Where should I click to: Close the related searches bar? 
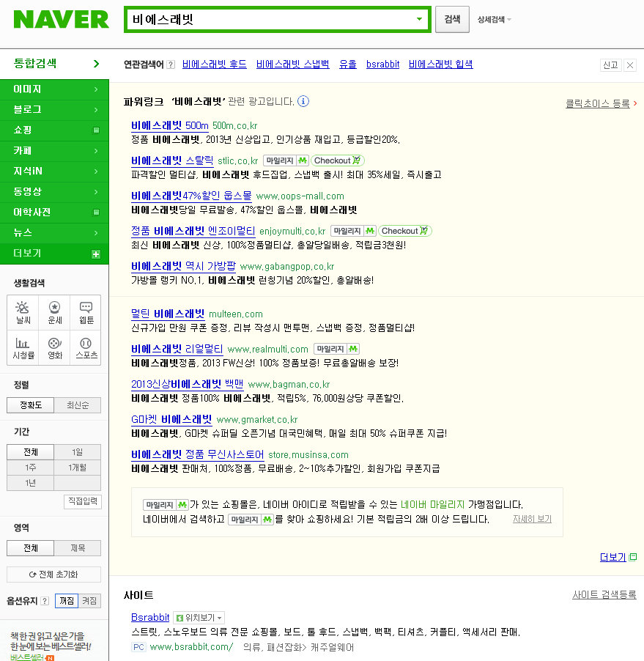click(x=629, y=65)
